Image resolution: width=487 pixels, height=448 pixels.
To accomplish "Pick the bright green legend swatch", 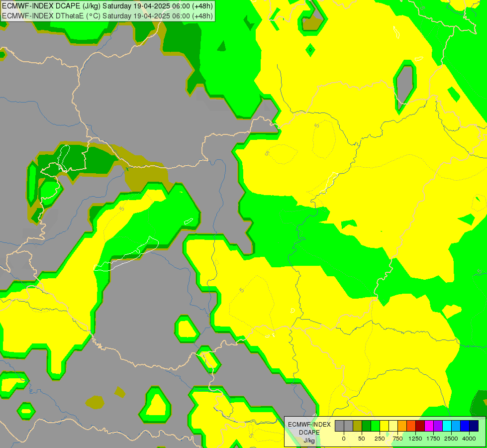I will click(376, 426).
